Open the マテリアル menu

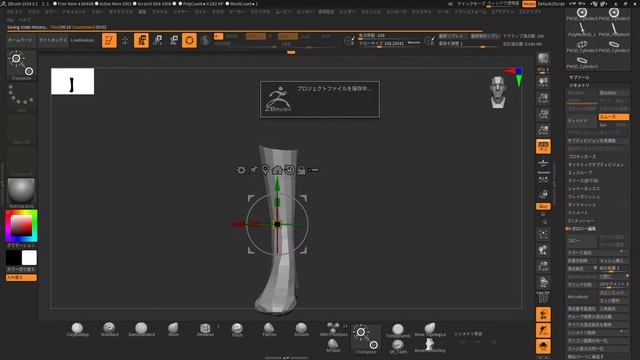point(260,12)
